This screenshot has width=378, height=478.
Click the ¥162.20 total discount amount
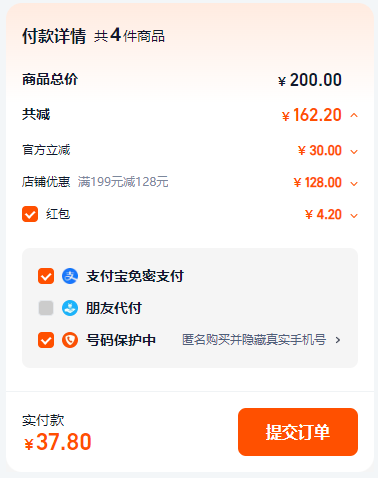(312, 115)
